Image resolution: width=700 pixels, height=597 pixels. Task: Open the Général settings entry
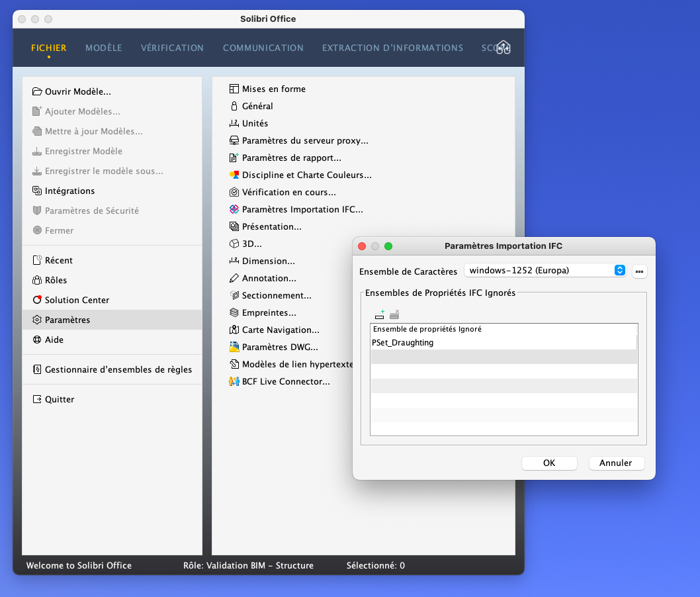click(x=257, y=107)
